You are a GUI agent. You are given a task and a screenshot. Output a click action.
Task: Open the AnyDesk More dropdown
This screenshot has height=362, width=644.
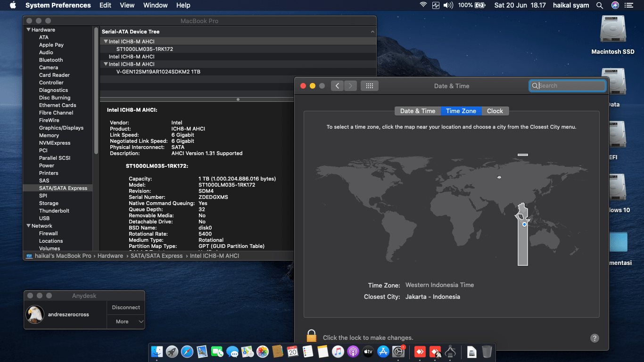tap(126, 321)
